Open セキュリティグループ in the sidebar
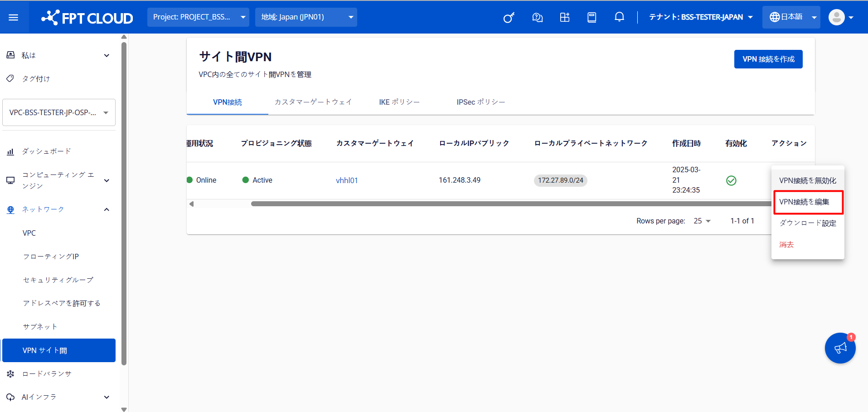868x412 pixels. coord(59,280)
